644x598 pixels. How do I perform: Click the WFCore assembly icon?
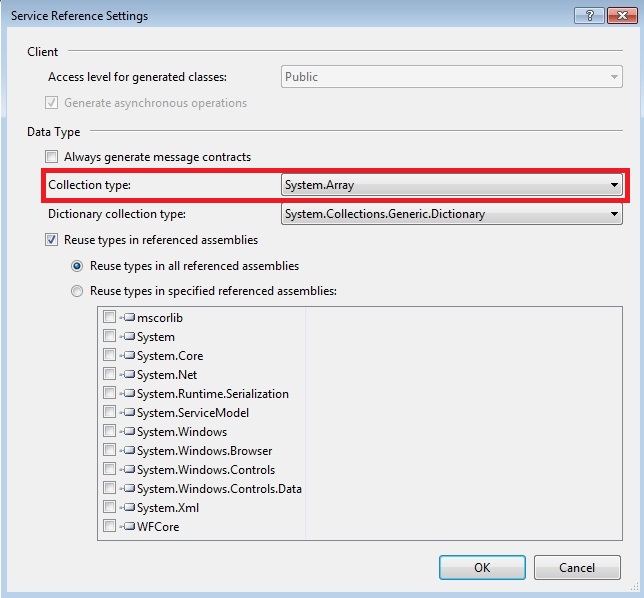tap(127, 527)
